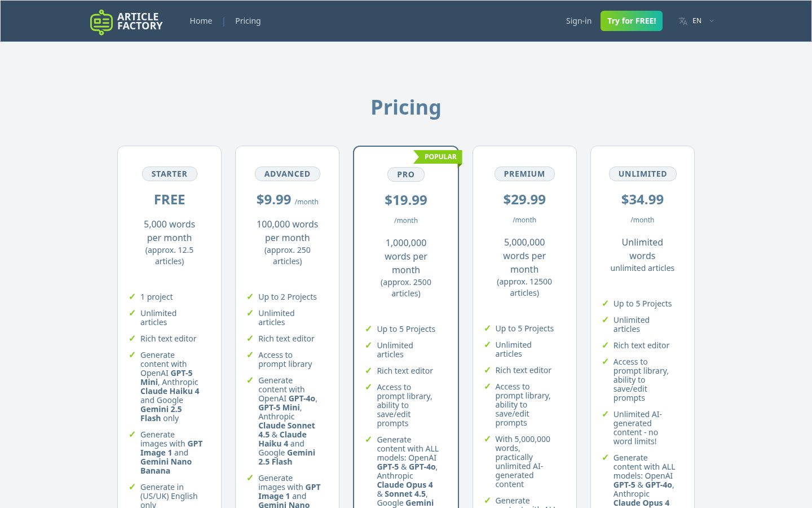812x508 pixels.
Task: Click Advanced plan 'Access to prompt library' checkmark
Action: coord(250,355)
